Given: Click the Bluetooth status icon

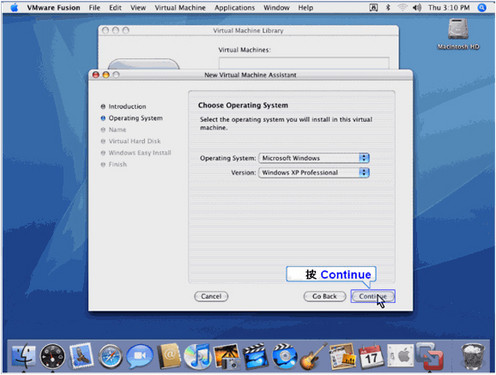Looking at the screenshot, I should pos(388,7).
